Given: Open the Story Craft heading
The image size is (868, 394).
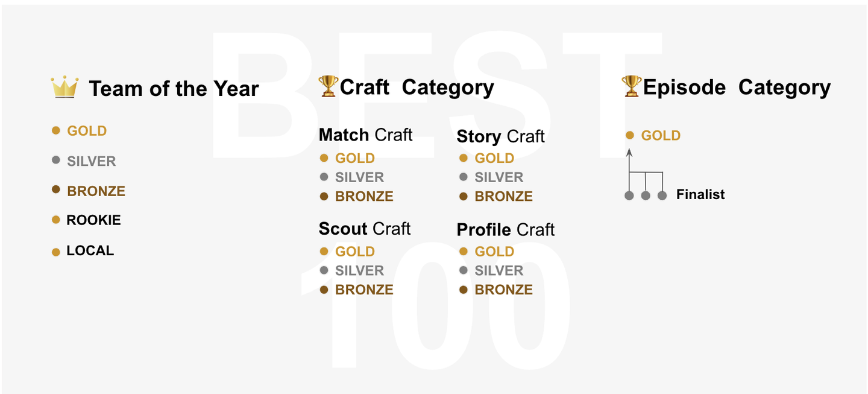Looking at the screenshot, I should point(500,136).
